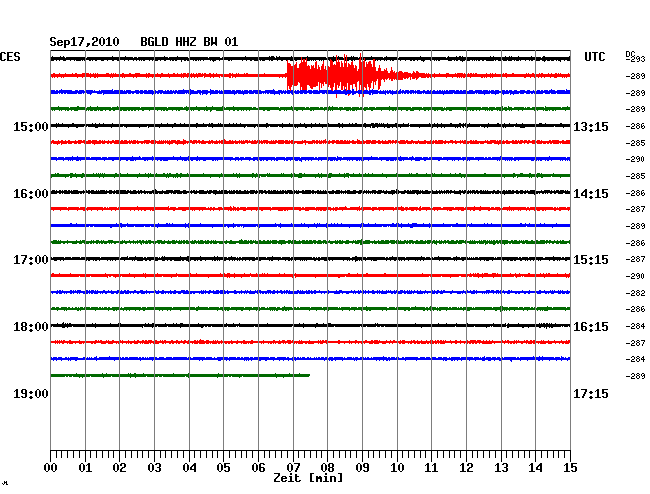Click the 17:00 left axis label
This screenshot has height=494, width=650.
[32, 260]
